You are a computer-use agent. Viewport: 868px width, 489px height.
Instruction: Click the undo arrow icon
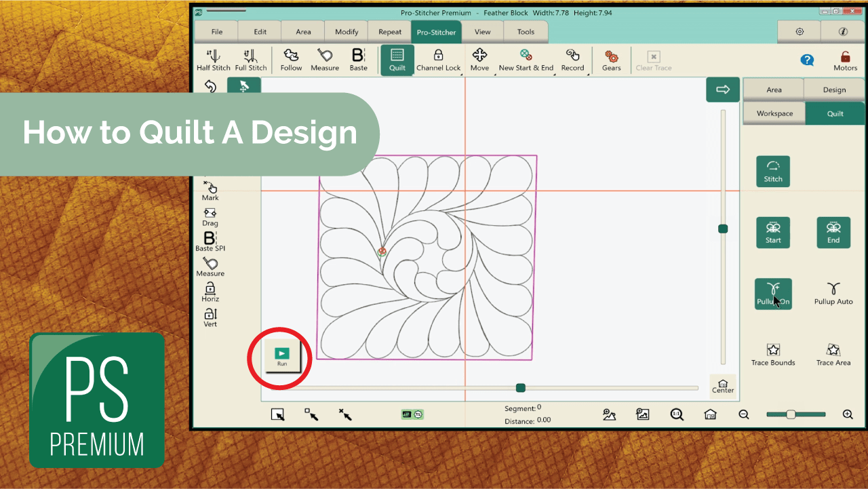pos(210,87)
